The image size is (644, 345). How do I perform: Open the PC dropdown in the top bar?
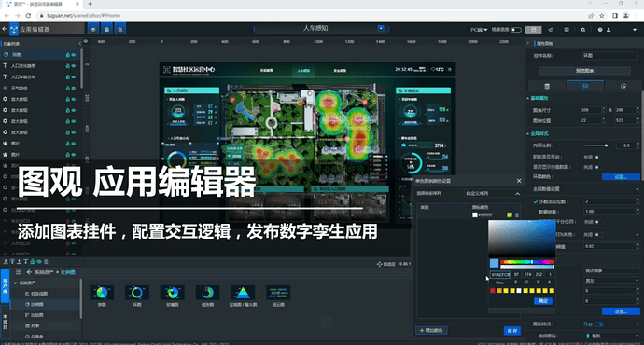coord(479,30)
